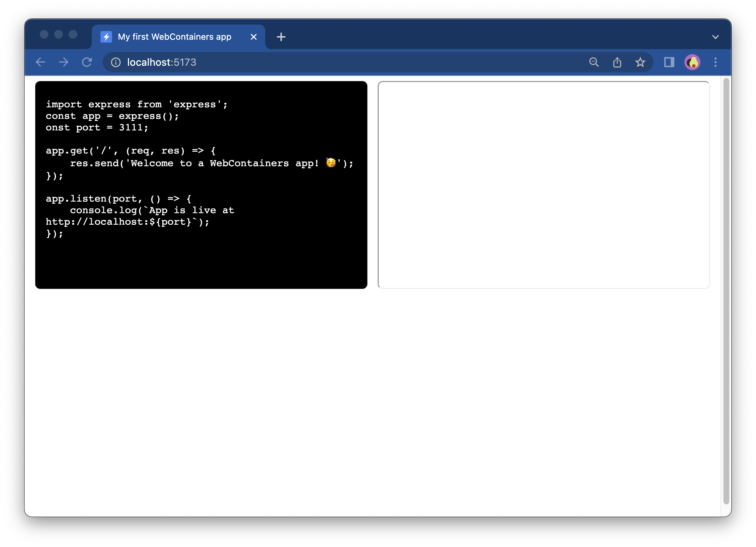756x547 pixels.
Task: Expand the tab list chevron at top right
Action: tap(715, 36)
